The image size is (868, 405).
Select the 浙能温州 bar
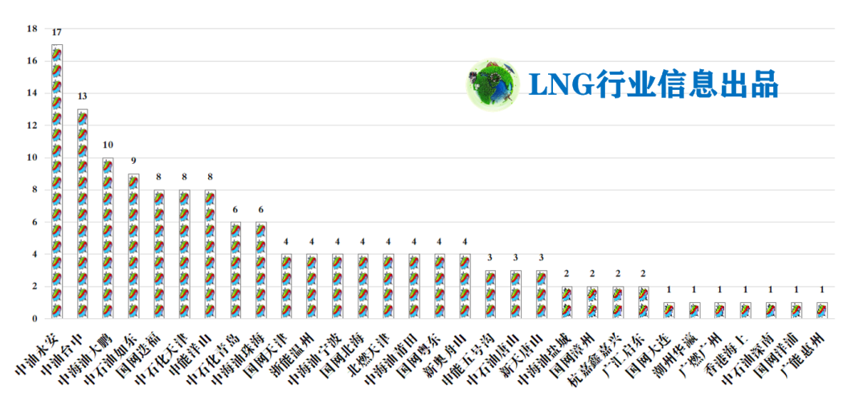click(x=312, y=286)
